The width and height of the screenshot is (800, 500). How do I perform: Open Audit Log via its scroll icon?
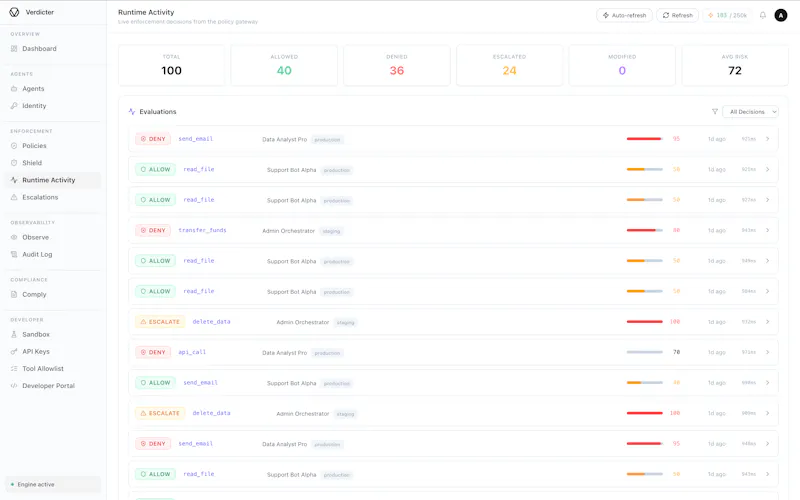point(14,254)
